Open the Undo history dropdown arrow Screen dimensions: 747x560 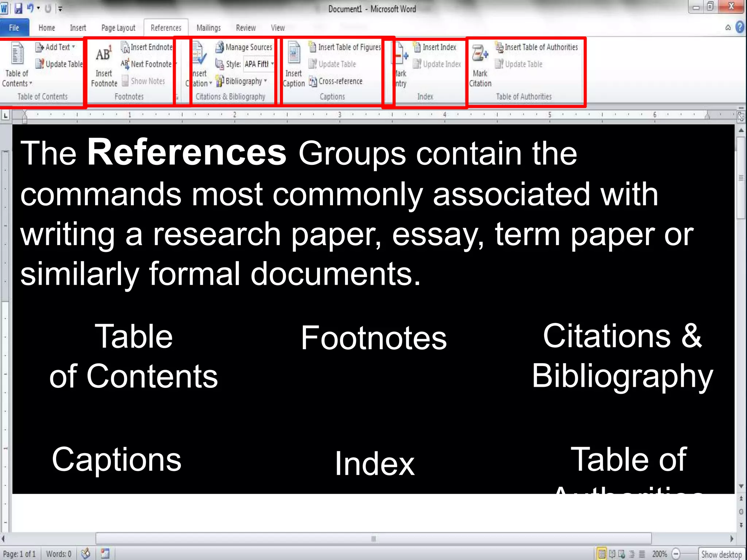click(38, 8)
